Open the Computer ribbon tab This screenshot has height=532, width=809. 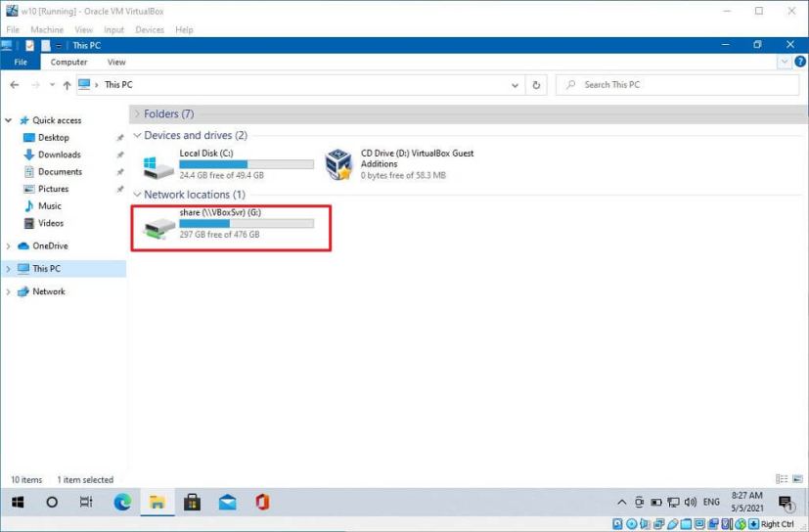point(68,62)
